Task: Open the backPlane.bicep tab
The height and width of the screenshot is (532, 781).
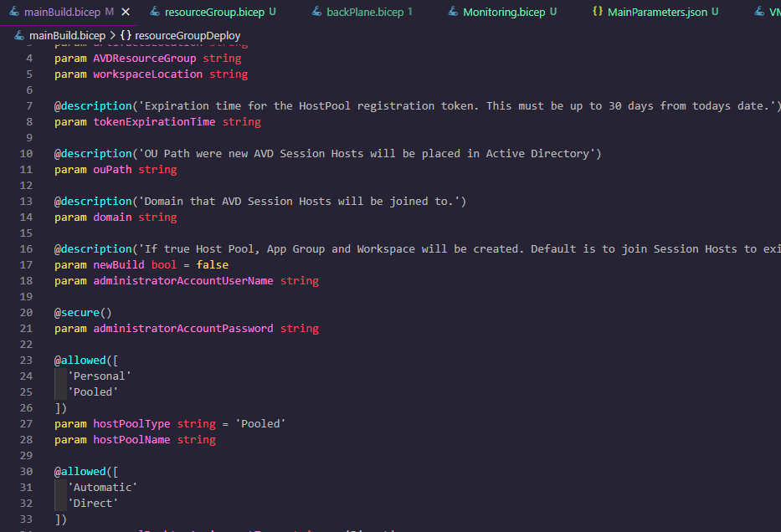Action: [364, 13]
